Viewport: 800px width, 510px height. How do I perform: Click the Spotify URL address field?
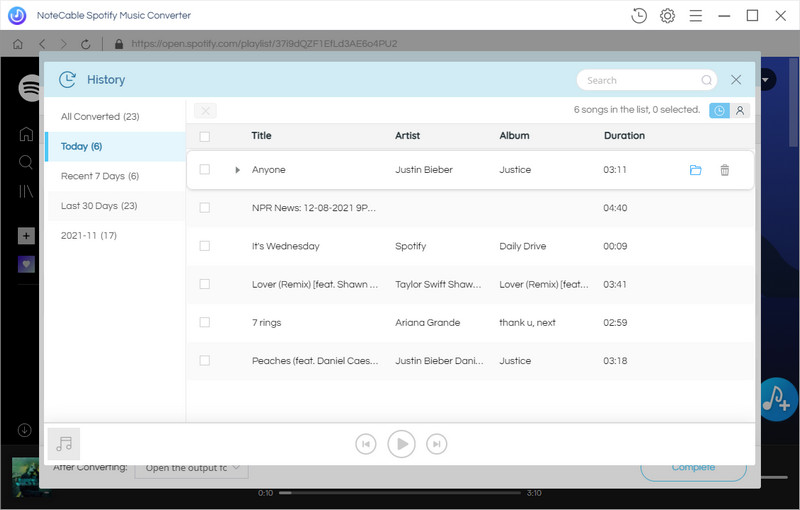point(264,44)
